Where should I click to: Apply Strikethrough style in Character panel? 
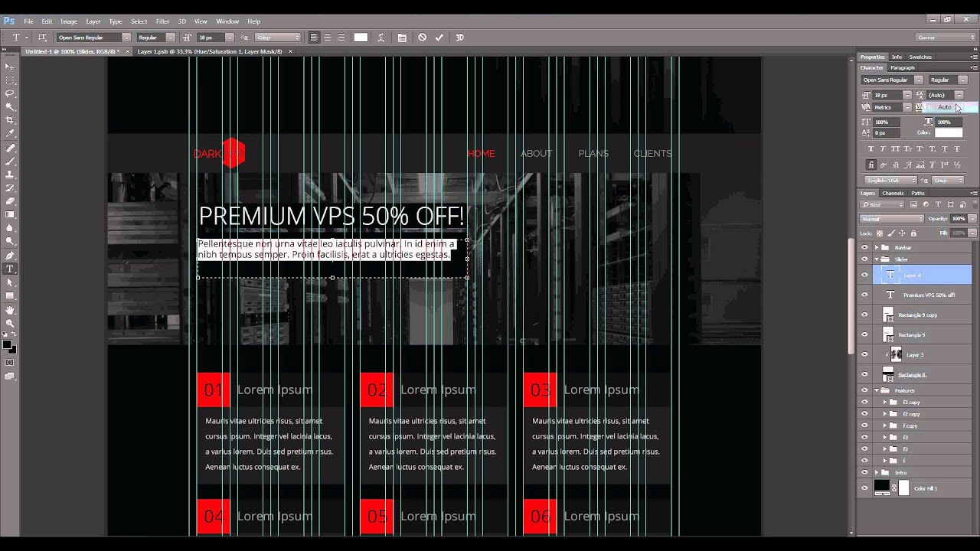[x=957, y=148]
